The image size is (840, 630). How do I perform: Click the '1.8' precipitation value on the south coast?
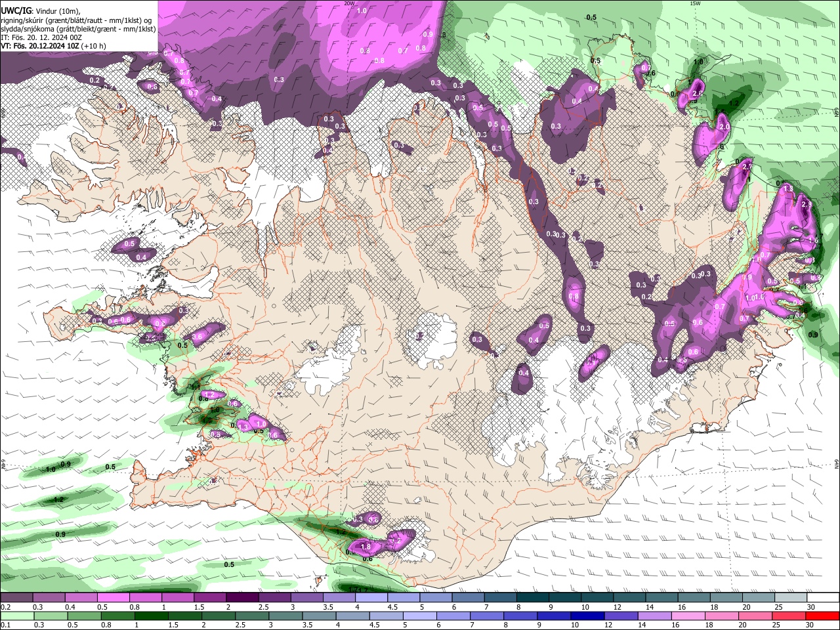tap(366, 546)
